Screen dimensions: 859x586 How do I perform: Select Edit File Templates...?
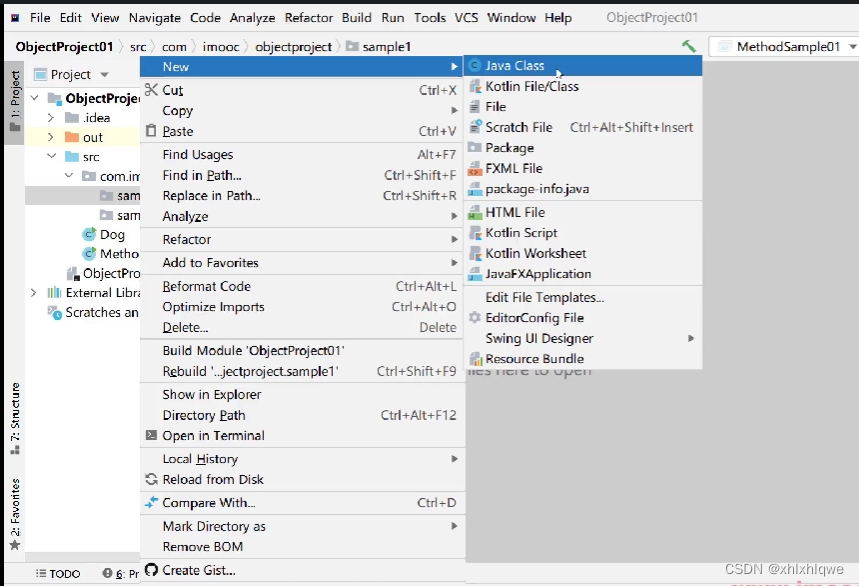[x=583, y=297]
